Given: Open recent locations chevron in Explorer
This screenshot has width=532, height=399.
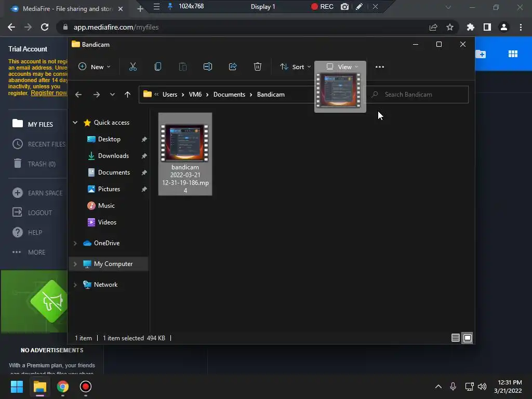Looking at the screenshot, I should click(x=112, y=95).
